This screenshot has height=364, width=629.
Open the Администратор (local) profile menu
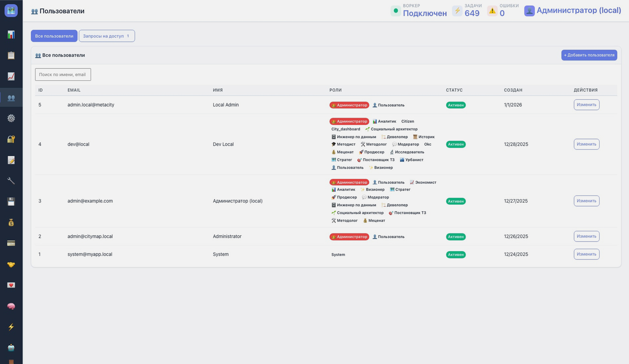[x=572, y=11]
